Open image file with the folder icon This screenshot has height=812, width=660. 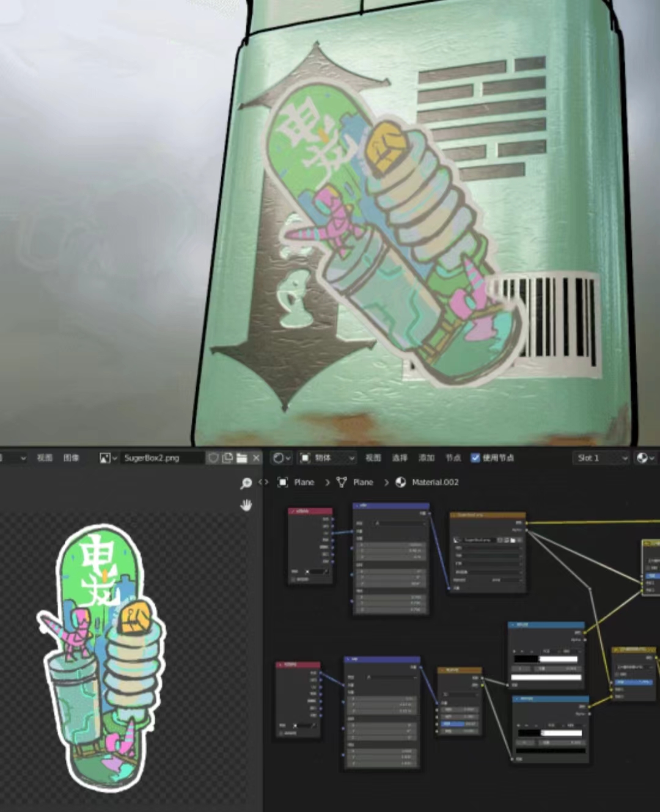click(242, 458)
